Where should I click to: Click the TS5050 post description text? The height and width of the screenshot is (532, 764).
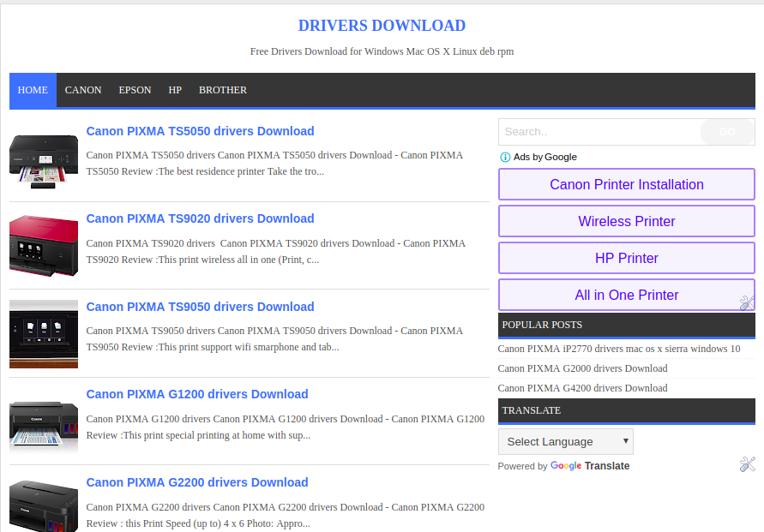coord(274,163)
